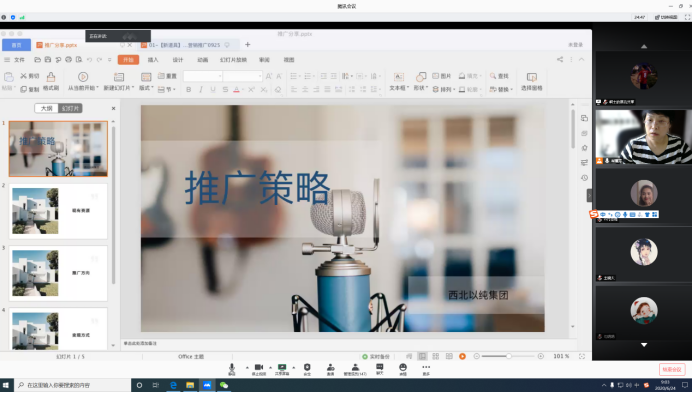Image resolution: width=693 pixels, height=393 pixels.
Task: Toggle bold formatting
Action: point(189,90)
